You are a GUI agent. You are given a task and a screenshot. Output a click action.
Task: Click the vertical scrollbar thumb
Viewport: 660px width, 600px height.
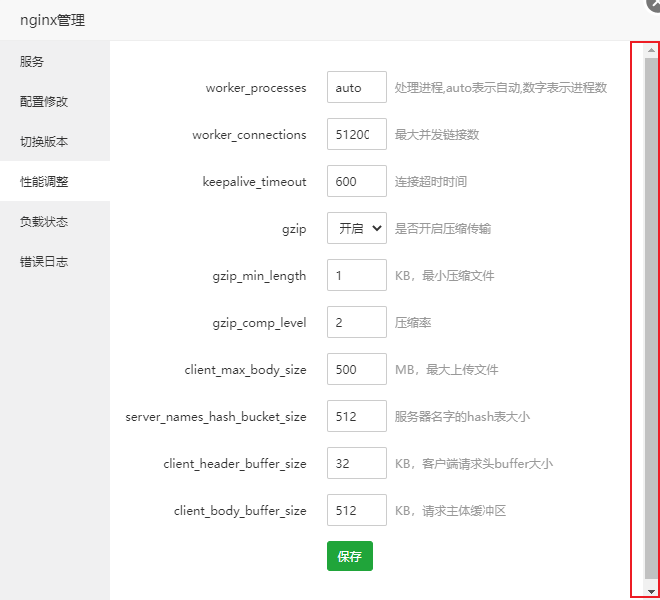click(651, 319)
